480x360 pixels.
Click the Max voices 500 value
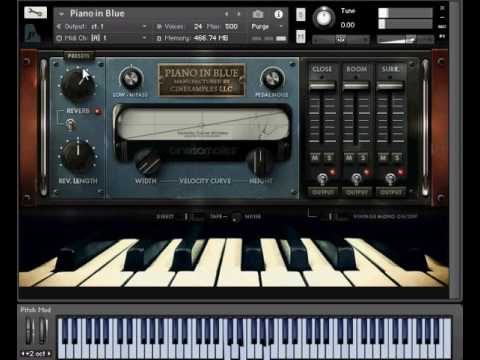click(x=231, y=26)
